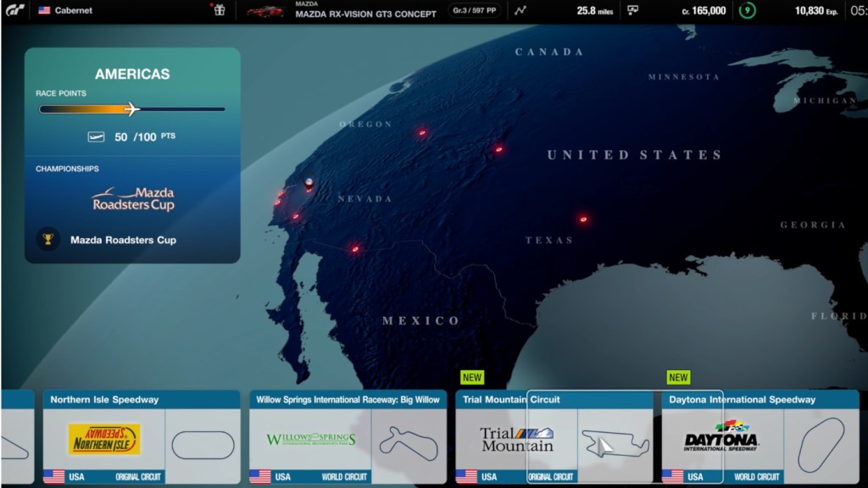Click the gold trophy icon in Championships

click(x=48, y=240)
